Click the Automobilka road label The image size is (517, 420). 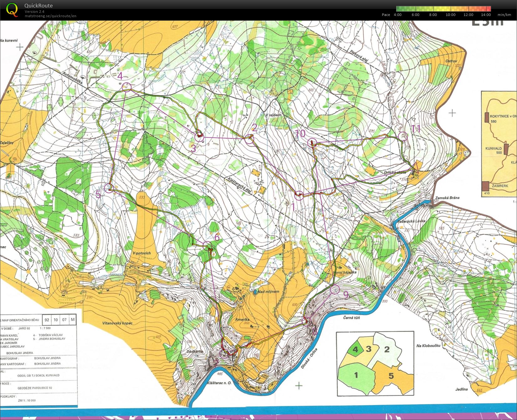click(72, 79)
